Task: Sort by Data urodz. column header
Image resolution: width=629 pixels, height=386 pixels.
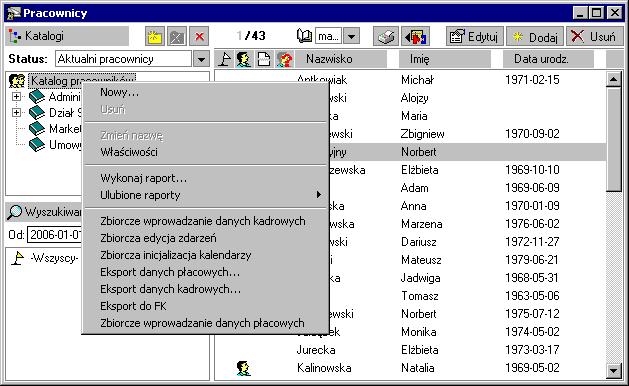Action: 548,59
